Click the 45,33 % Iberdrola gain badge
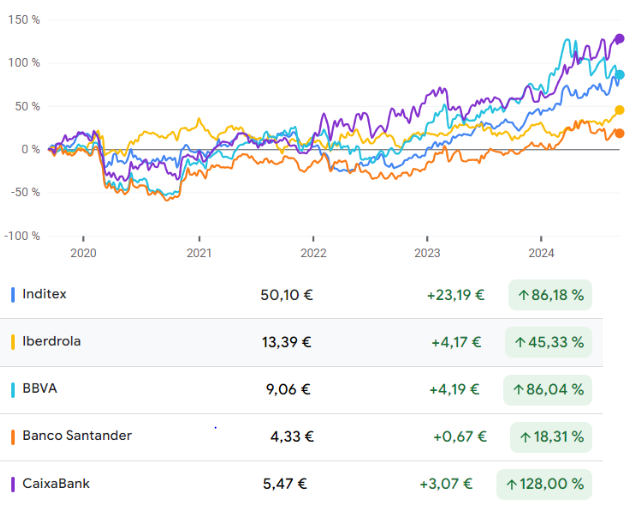Screen dimensions: 636x509 pyautogui.click(x=550, y=342)
